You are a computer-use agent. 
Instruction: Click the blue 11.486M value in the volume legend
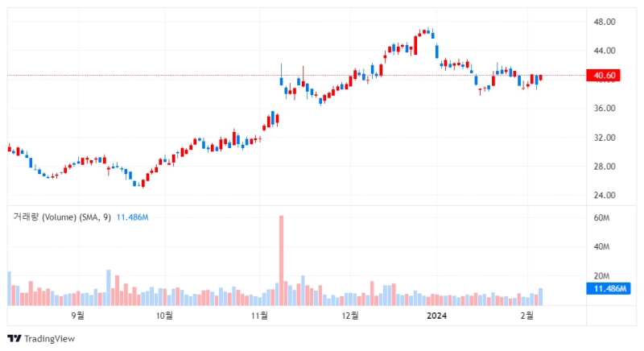coord(135,217)
